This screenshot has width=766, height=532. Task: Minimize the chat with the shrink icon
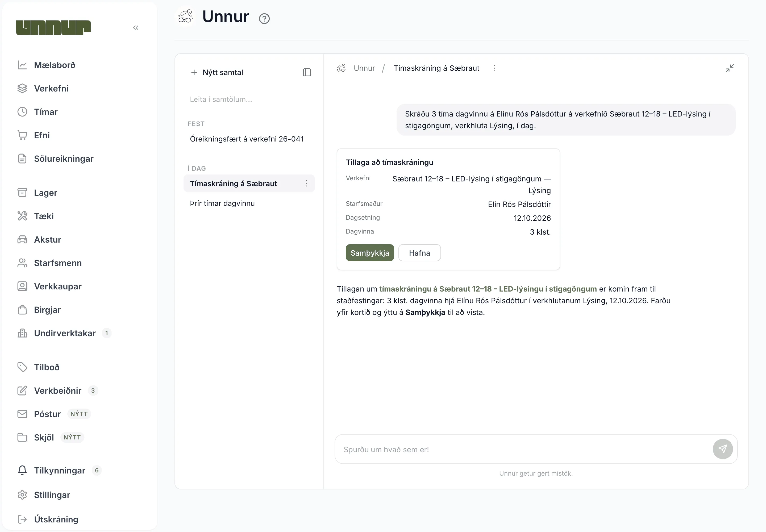[730, 68]
